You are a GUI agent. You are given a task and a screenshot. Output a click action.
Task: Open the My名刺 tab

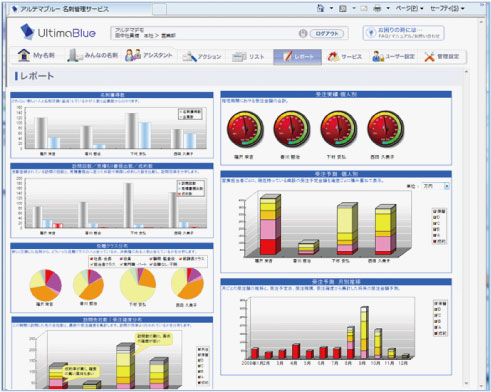[36, 55]
